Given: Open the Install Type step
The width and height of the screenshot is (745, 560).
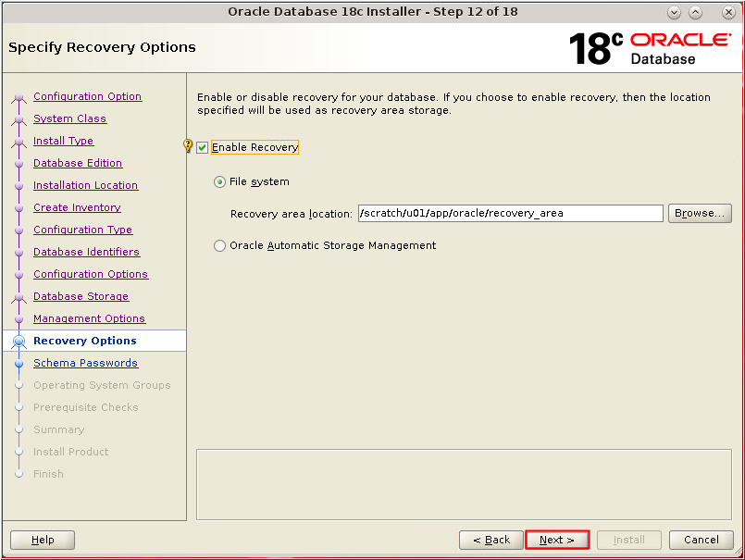Looking at the screenshot, I should [63, 142].
